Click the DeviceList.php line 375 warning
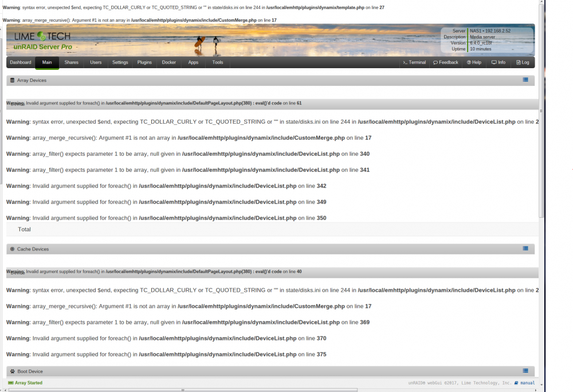Image resolution: width=573 pixels, height=392 pixels. [x=166, y=354]
